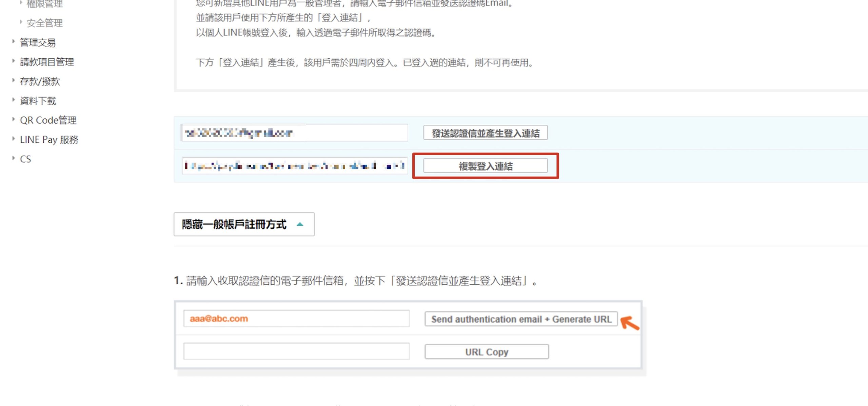Expand the 存款/撥款 tree arrow
Image resolution: width=868 pixels, height=406 pixels.
[13, 80]
